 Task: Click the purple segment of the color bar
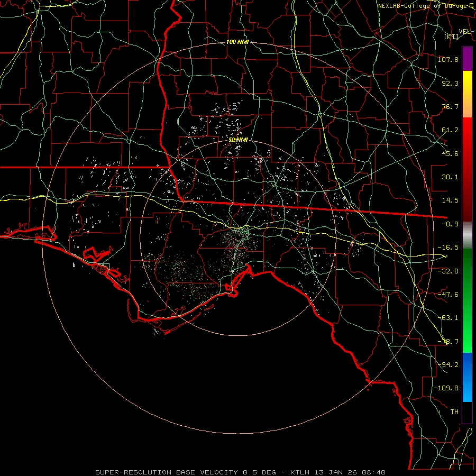coord(467,59)
